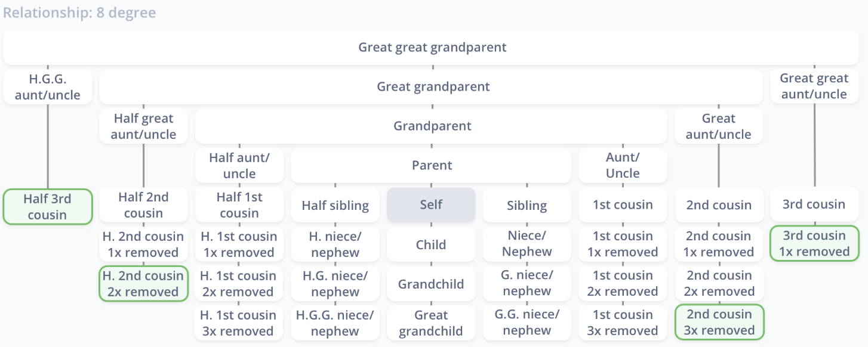Select the Great great grandparent bar
The width and height of the screenshot is (868, 347).
click(433, 47)
